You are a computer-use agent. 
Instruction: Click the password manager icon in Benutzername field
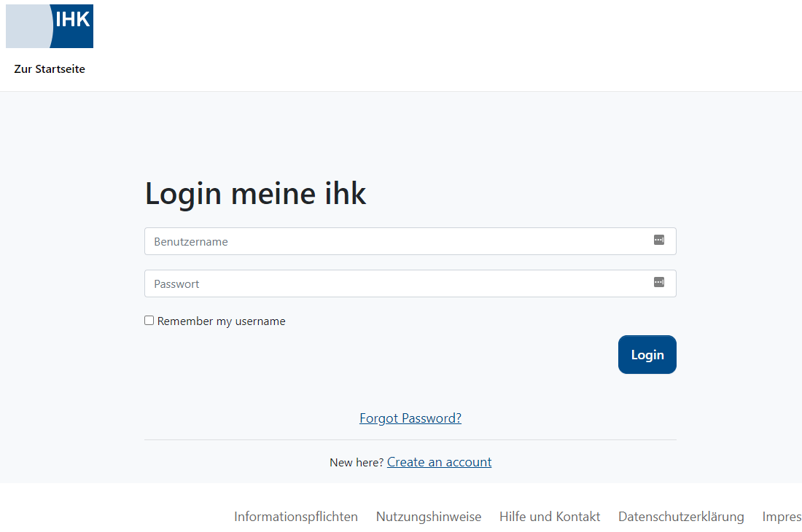pos(659,240)
